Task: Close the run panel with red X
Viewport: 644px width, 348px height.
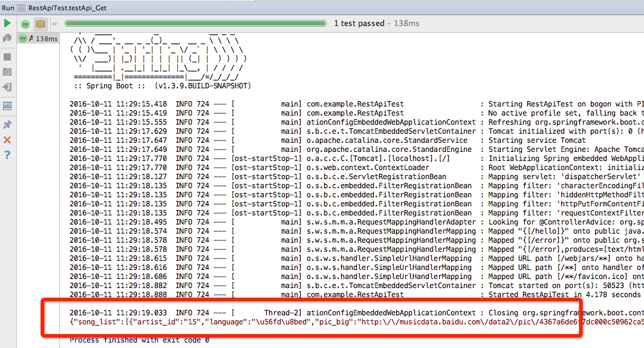Action: 7,140
